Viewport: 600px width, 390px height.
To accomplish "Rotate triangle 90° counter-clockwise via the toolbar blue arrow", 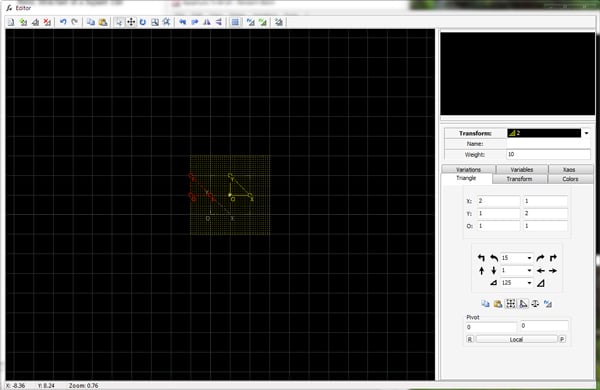I will (183, 22).
